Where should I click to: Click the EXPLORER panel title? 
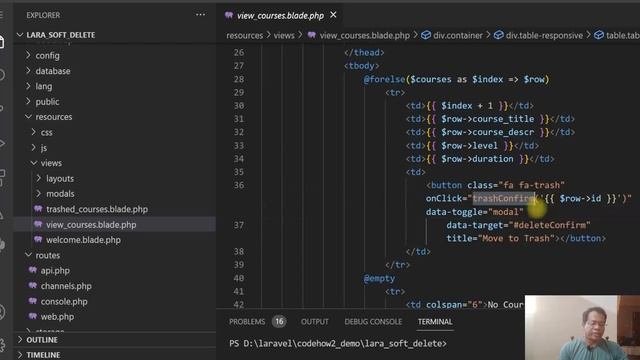pyautogui.click(x=43, y=15)
